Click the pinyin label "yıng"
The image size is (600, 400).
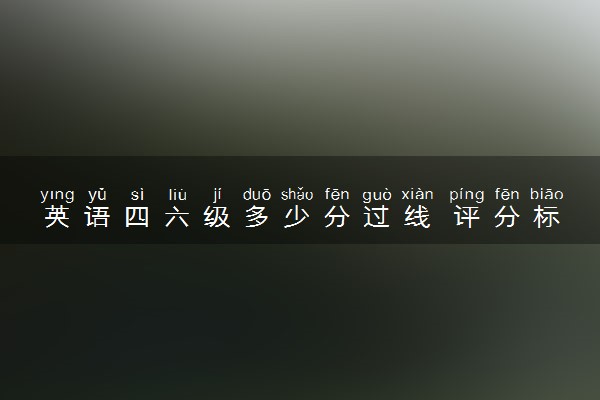(57, 195)
